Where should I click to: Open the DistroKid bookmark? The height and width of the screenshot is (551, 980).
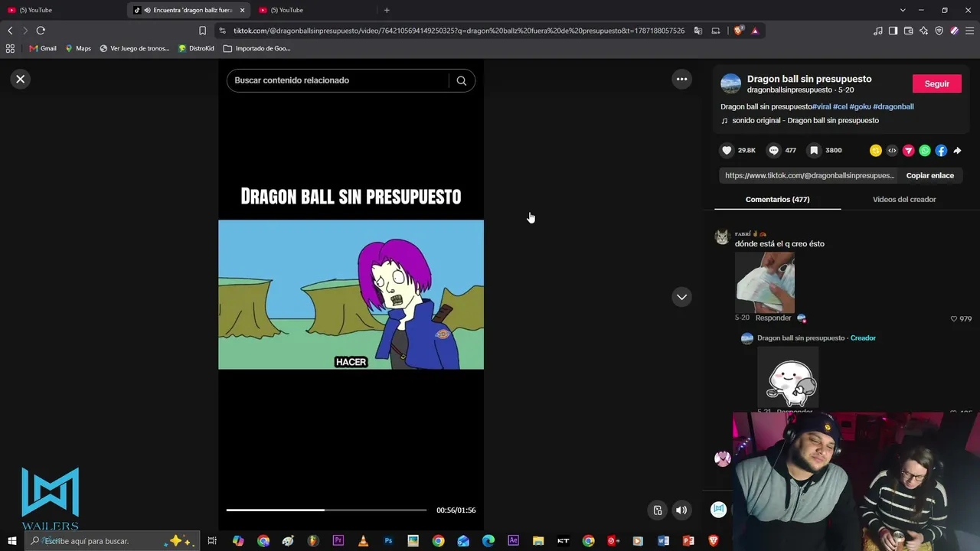pyautogui.click(x=196, y=48)
